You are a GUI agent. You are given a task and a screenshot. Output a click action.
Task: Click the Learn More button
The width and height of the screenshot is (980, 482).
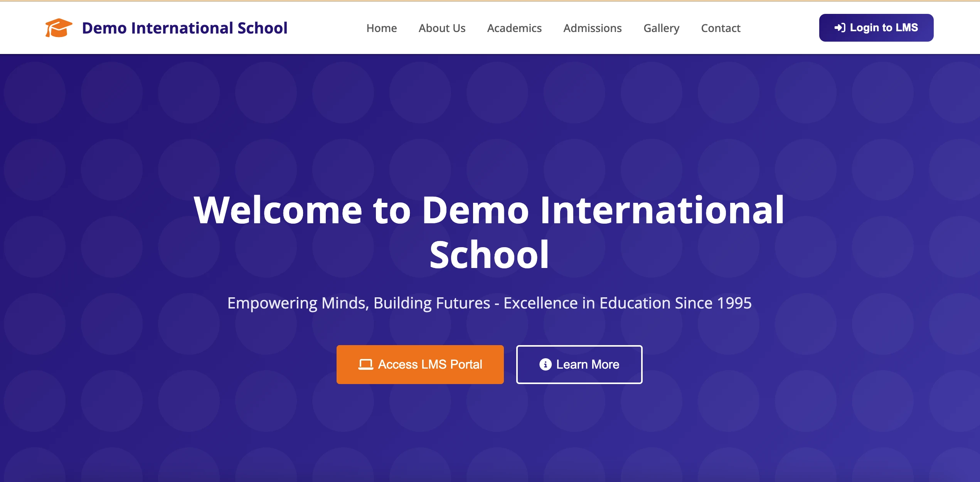579,364
